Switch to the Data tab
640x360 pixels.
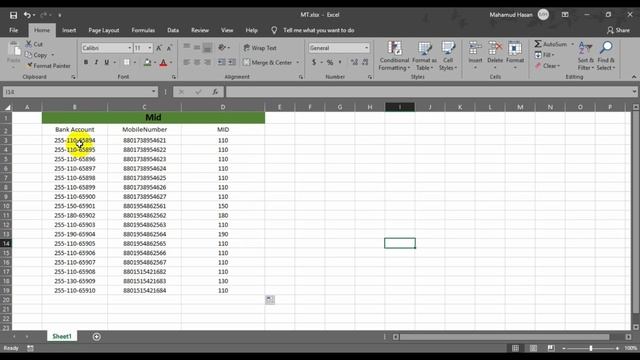[173, 30]
